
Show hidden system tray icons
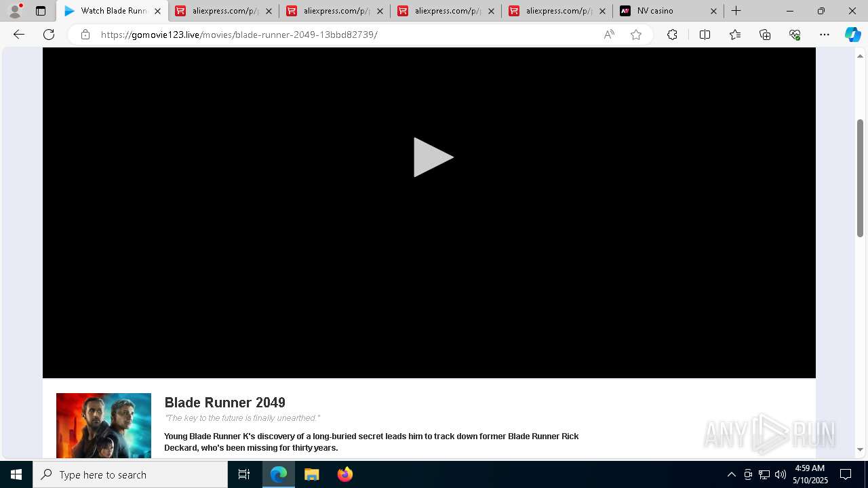(731, 474)
